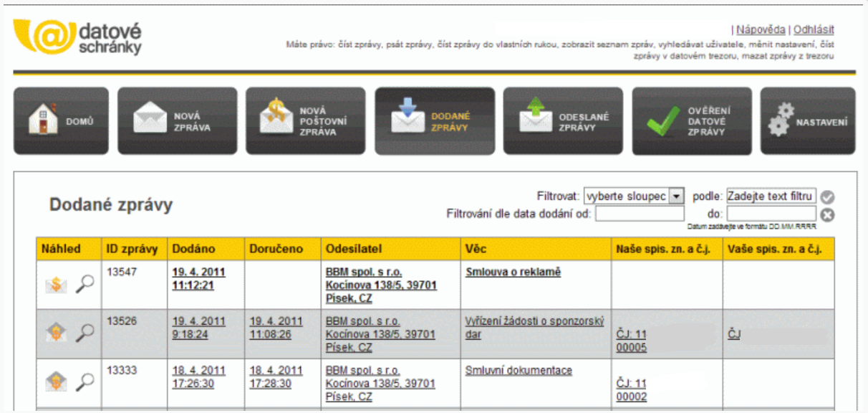Click ČJ link in Vaše spis column
The height and width of the screenshot is (413, 868).
click(x=734, y=334)
